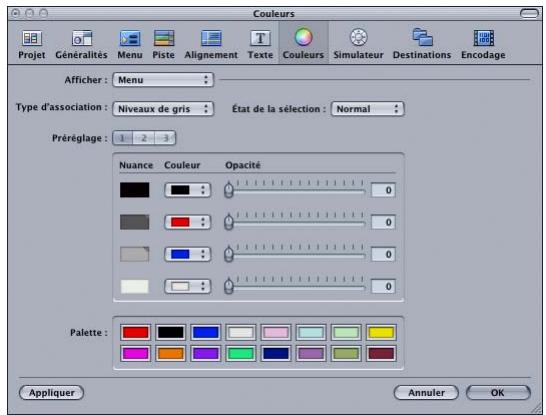This screenshot has height=415, width=546.
Task: Click opacity value field in black row
Action: pyautogui.click(x=383, y=190)
